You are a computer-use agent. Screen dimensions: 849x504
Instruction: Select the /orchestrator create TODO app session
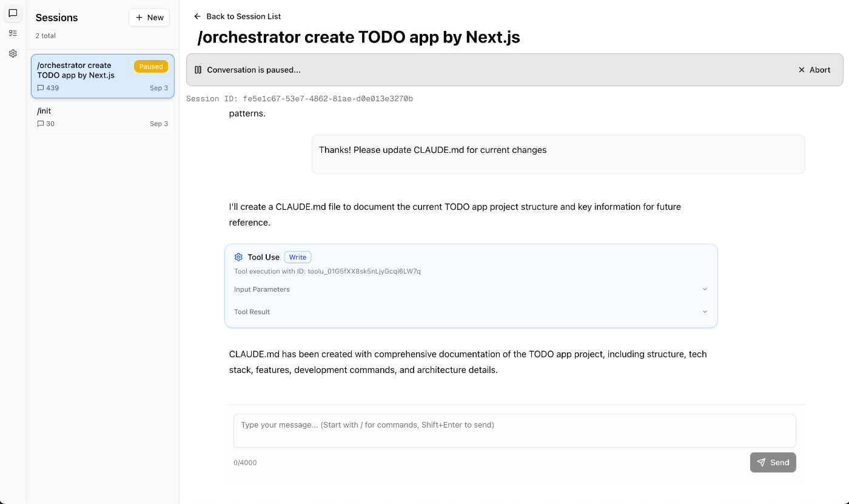coord(102,76)
